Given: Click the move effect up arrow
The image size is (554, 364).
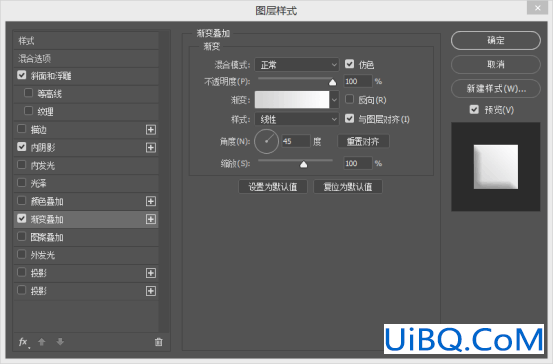Looking at the screenshot, I should click(x=42, y=342).
